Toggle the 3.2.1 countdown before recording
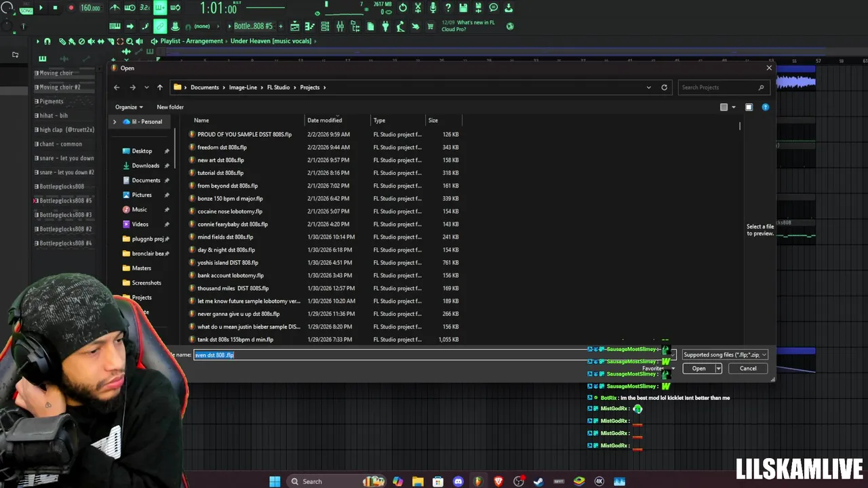Image resolution: width=868 pixels, height=488 pixels. 144,8
